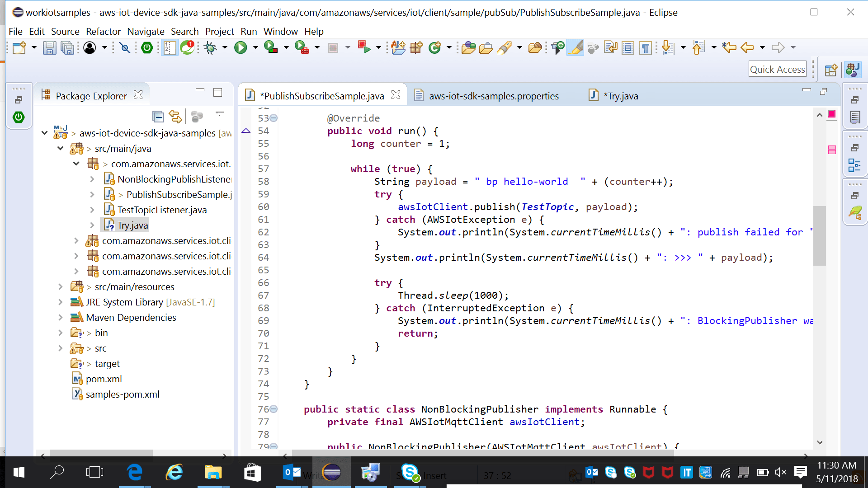Viewport: 868px width, 488px height.
Task: Open the Project menu
Action: click(219, 31)
